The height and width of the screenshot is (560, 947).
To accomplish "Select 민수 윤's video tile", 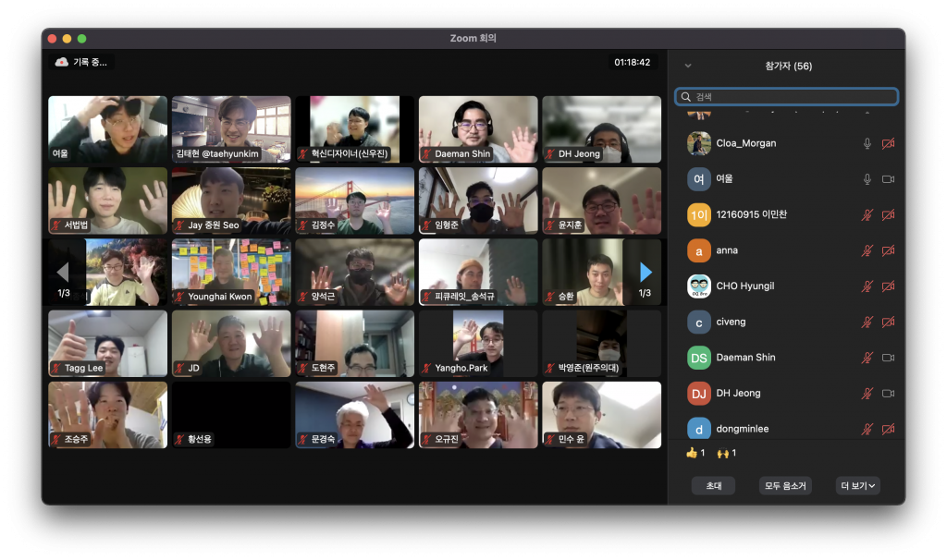I will [x=601, y=415].
